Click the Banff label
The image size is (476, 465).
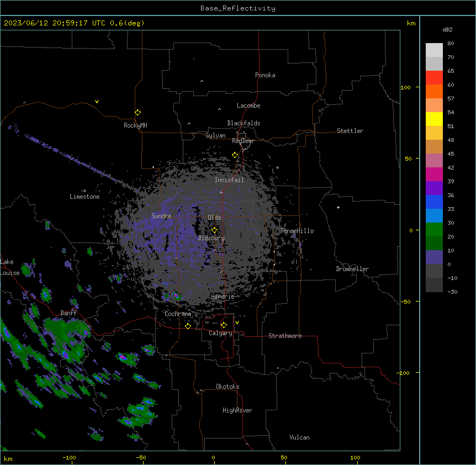[68, 313]
